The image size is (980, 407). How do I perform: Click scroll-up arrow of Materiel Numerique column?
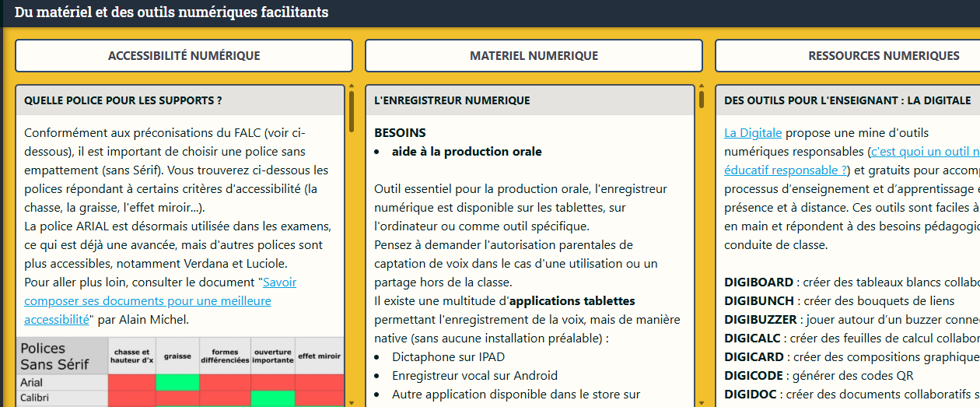tap(702, 86)
